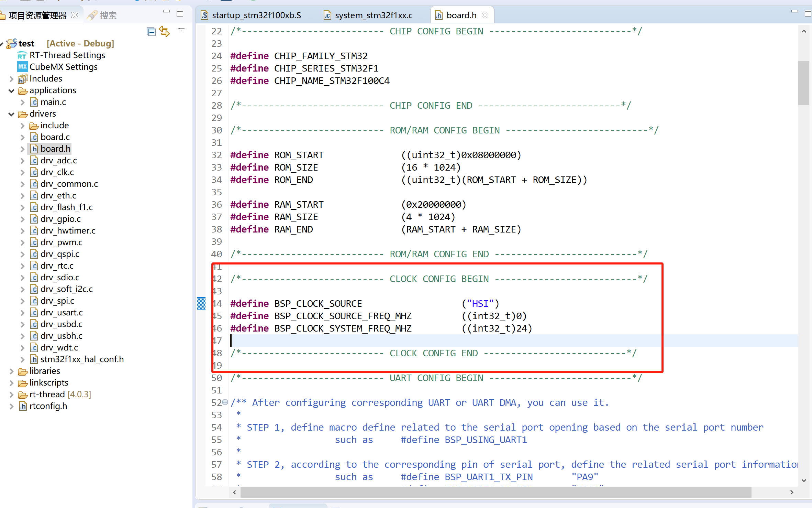This screenshot has width=812, height=508.
Task: Click the horizontal scrollbar in editor
Action: click(x=495, y=492)
